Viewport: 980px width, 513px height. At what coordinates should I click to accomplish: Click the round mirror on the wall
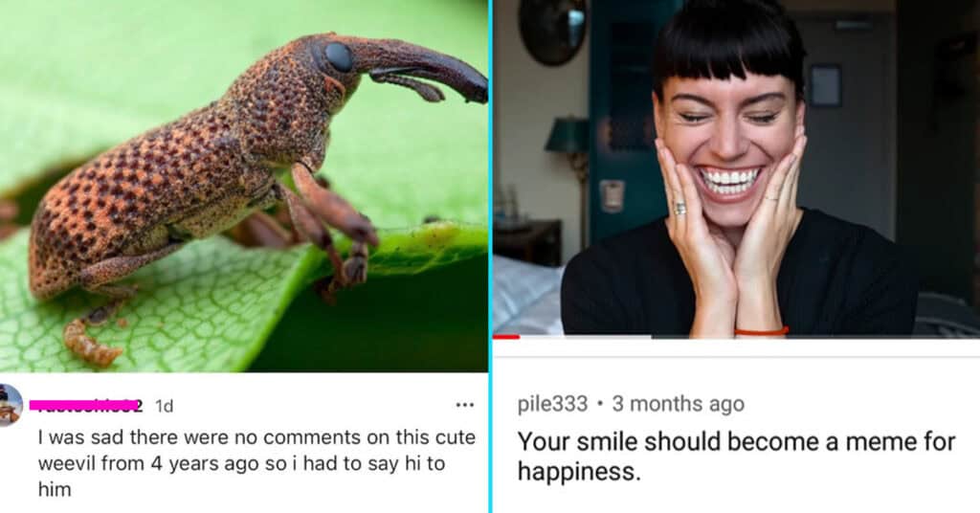click(x=552, y=32)
